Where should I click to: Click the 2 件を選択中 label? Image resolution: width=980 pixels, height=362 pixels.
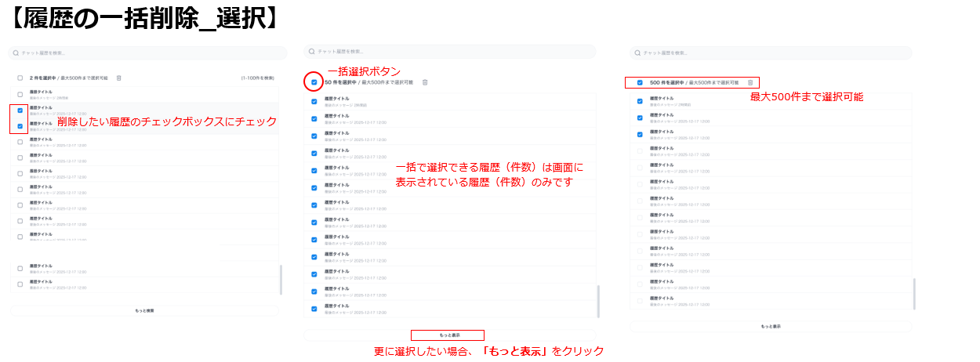[42, 78]
